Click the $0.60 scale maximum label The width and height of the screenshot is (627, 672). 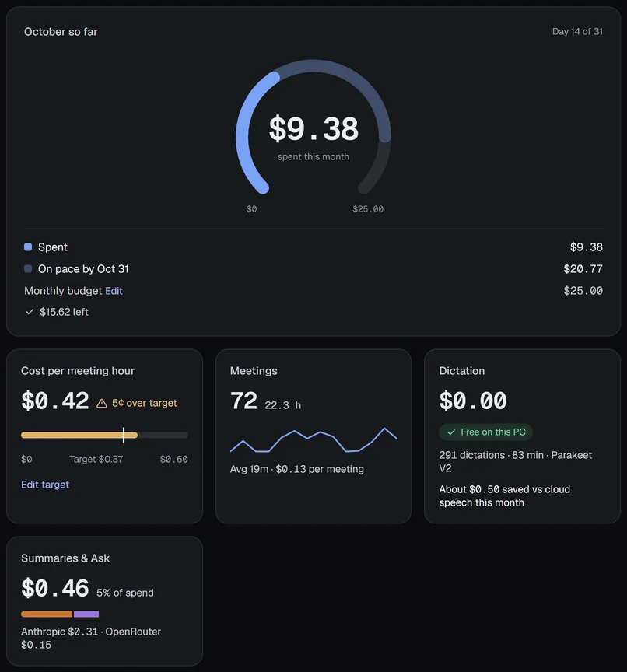pyautogui.click(x=173, y=460)
